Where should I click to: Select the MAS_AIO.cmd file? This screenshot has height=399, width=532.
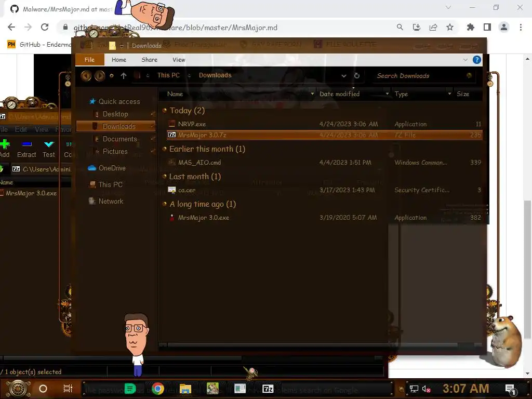point(199,163)
